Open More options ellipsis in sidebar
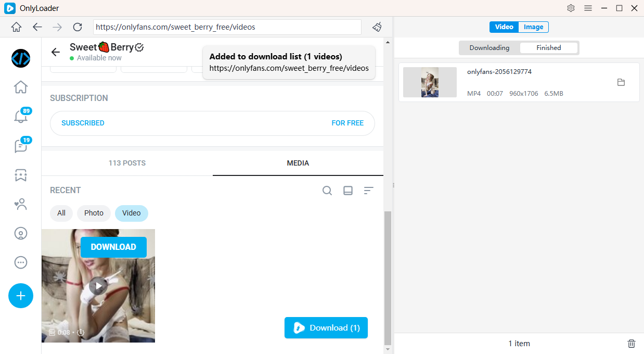This screenshot has width=644, height=354. pyautogui.click(x=21, y=262)
